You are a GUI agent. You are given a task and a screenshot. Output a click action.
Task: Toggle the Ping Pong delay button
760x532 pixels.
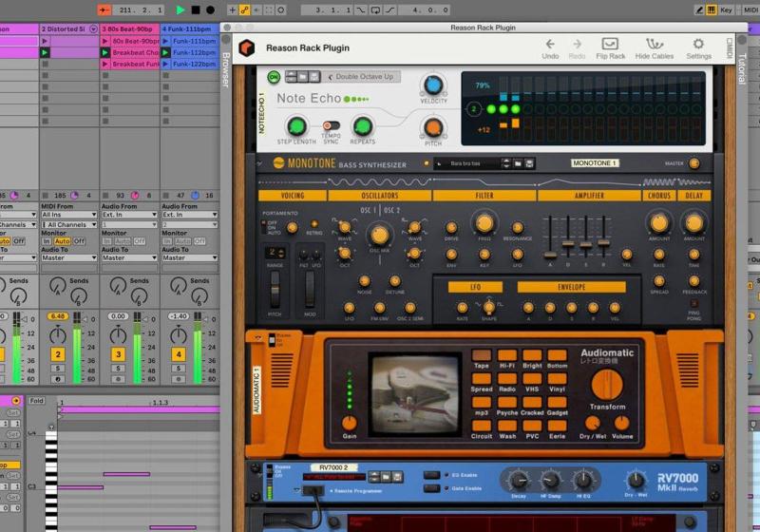coord(694,304)
